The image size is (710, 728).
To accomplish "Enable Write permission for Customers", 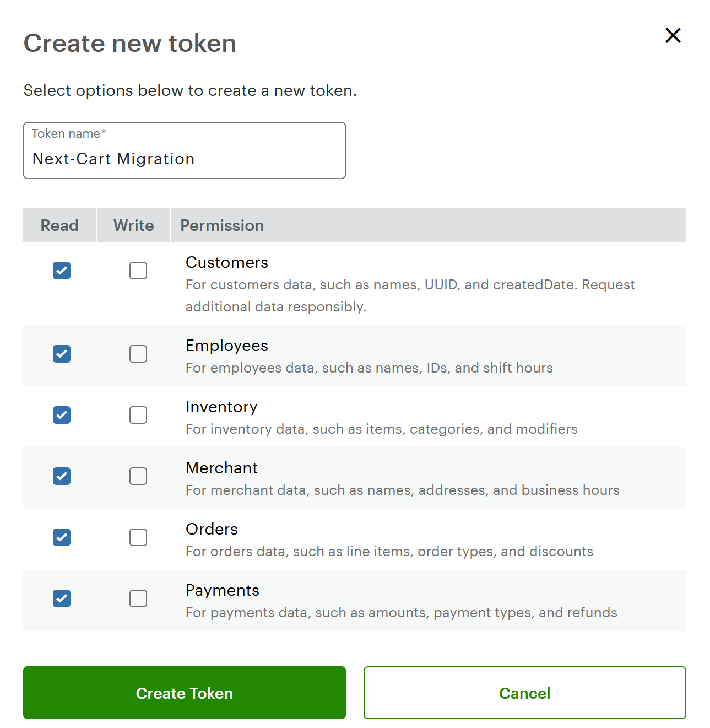I will click(x=138, y=271).
